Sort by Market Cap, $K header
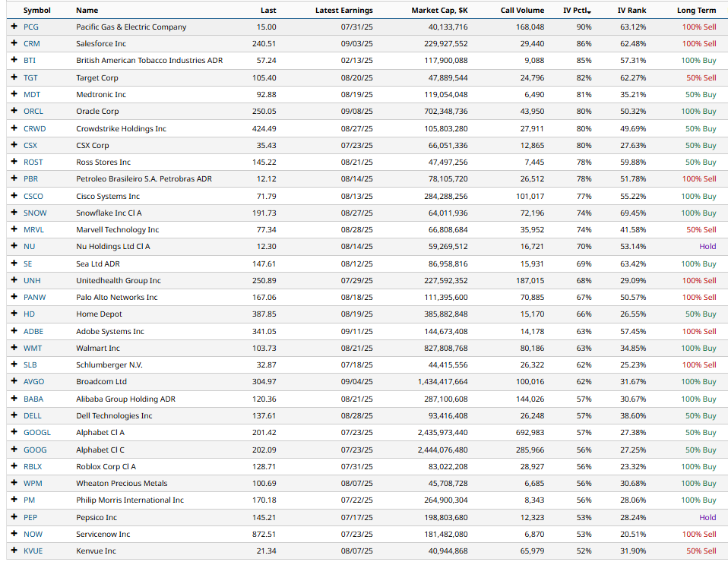Image resolution: width=728 pixels, height=568 pixels. pos(440,10)
